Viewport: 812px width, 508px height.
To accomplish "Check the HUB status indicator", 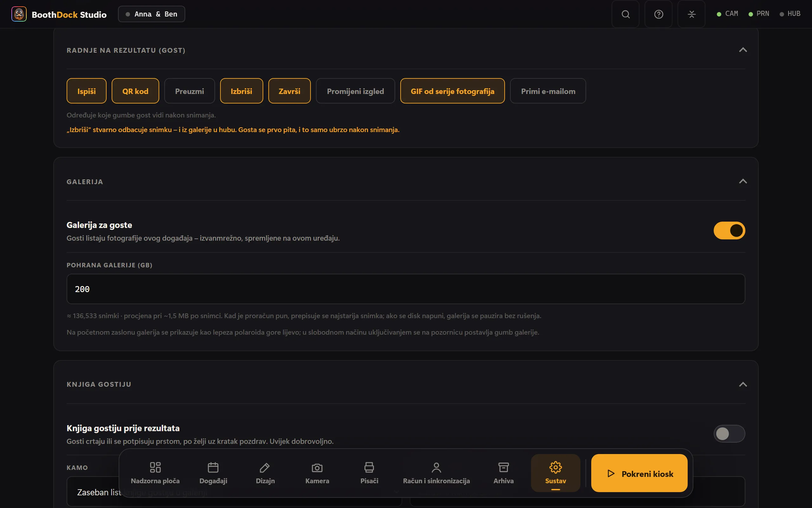I will (x=790, y=14).
